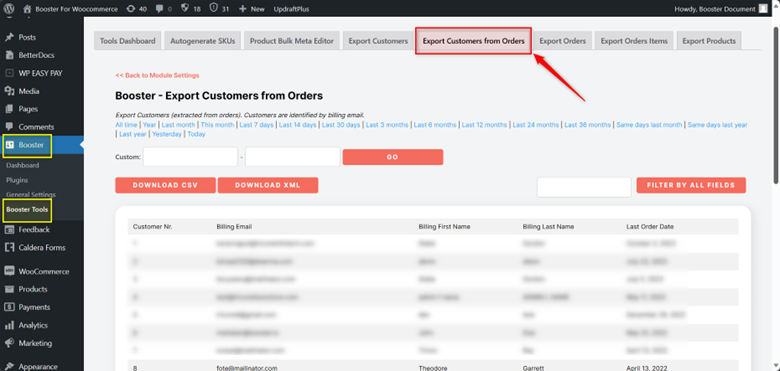This screenshot has width=780, height=371.
Task: Click the Back to Module Settings link
Action: click(157, 75)
